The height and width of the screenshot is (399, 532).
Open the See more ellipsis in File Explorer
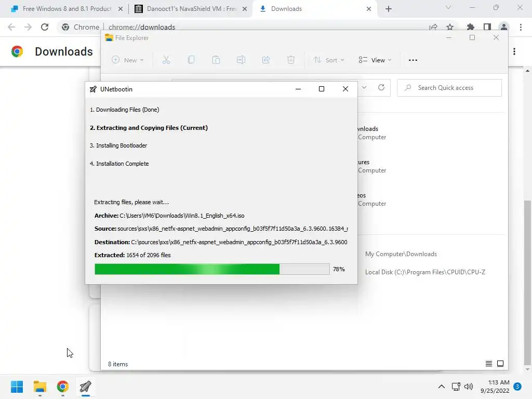pos(413,60)
